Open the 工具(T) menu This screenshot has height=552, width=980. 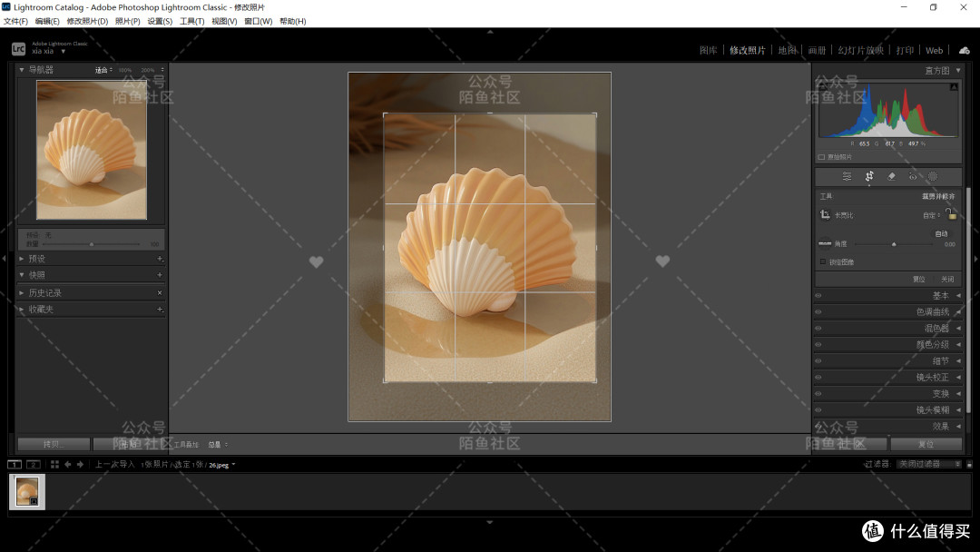point(191,21)
